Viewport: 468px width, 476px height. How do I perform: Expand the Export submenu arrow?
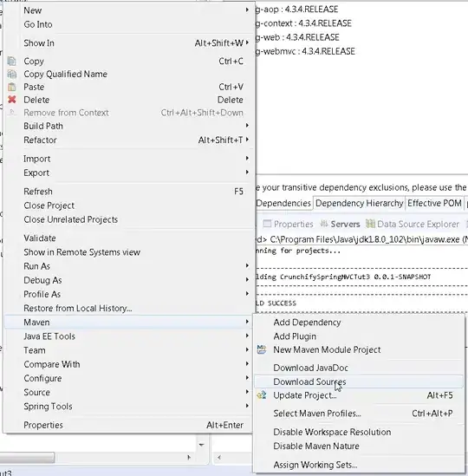pyautogui.click(x=247, y=173)
